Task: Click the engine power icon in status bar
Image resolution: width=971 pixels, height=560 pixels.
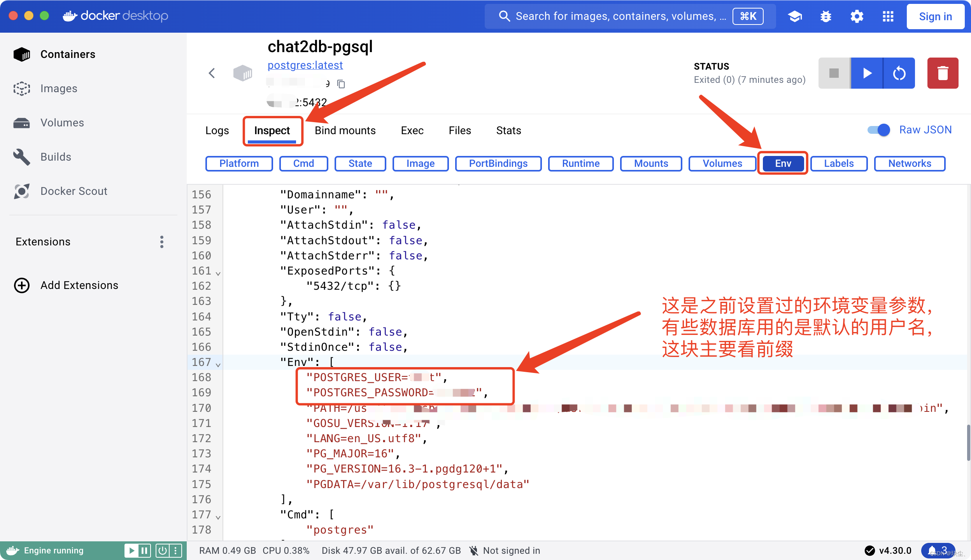Action: (162, 551)
